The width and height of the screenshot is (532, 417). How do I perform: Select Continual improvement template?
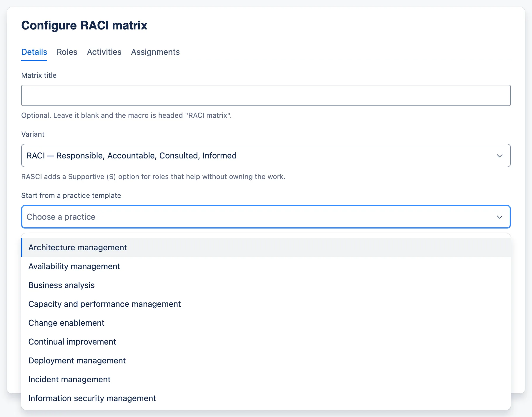click(266, 342)
